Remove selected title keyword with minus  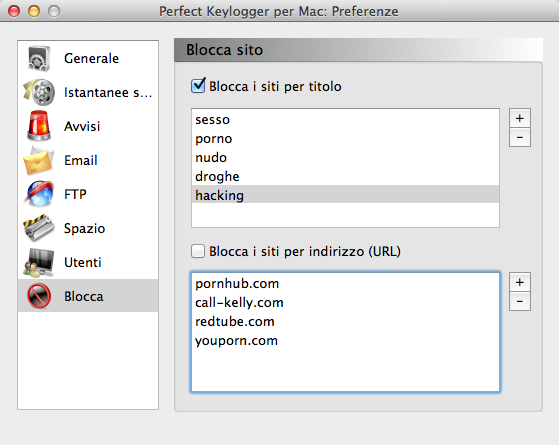(520, 137)
